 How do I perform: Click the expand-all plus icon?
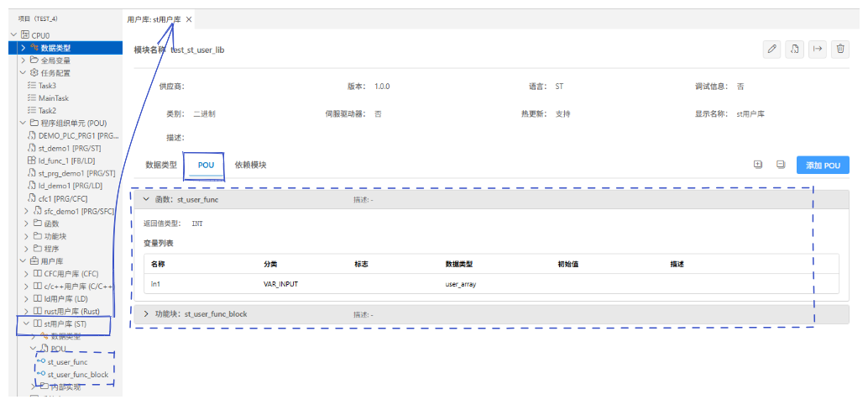(758, 165)
